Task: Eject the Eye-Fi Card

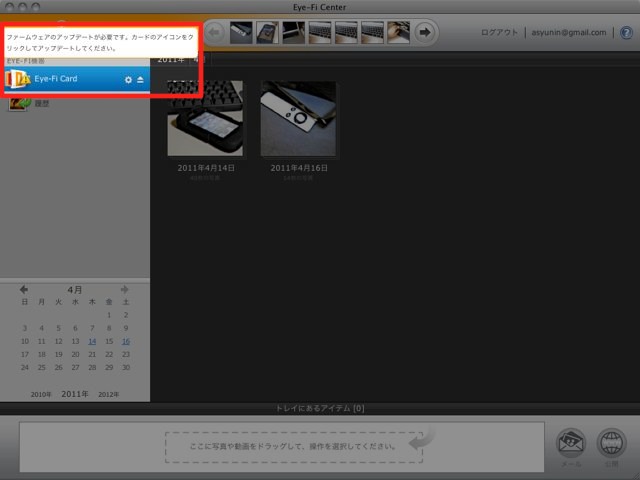Action: pyautogui.click(x=140, y=80)
